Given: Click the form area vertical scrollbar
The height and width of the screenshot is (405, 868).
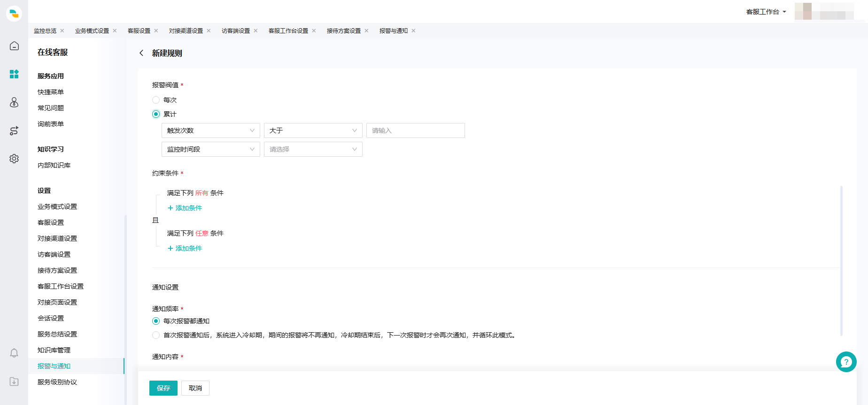Looking at the screenshot, I should coord(841,260).
